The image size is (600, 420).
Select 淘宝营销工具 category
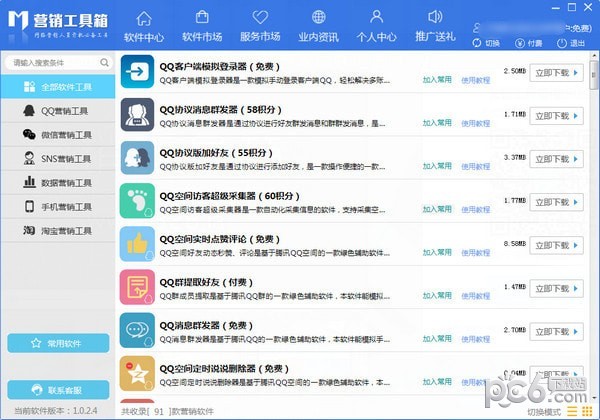coord(58,231)
